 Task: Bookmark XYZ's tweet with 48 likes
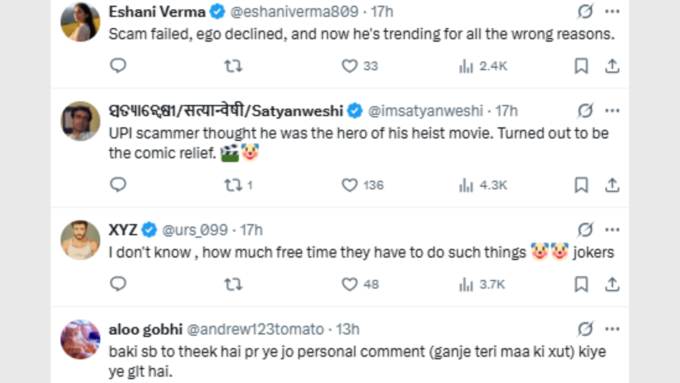(x=581, y=285)
